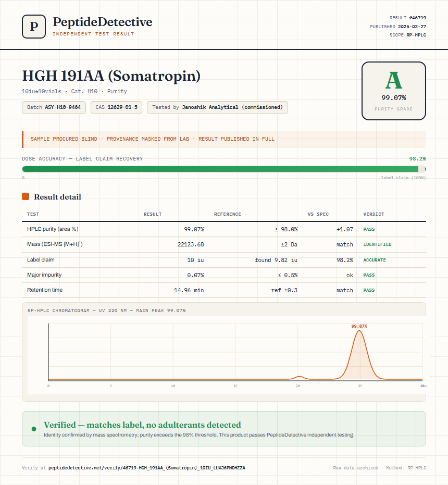
Task: Click the ±2 Da reference value
Action: pos(289,244)
